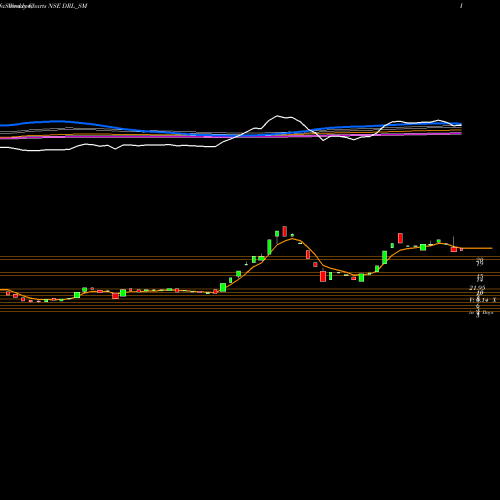The width and height of the screenshot is (500, 500).
Task: Click the 21.95 price label
Action: pos(477,288)
